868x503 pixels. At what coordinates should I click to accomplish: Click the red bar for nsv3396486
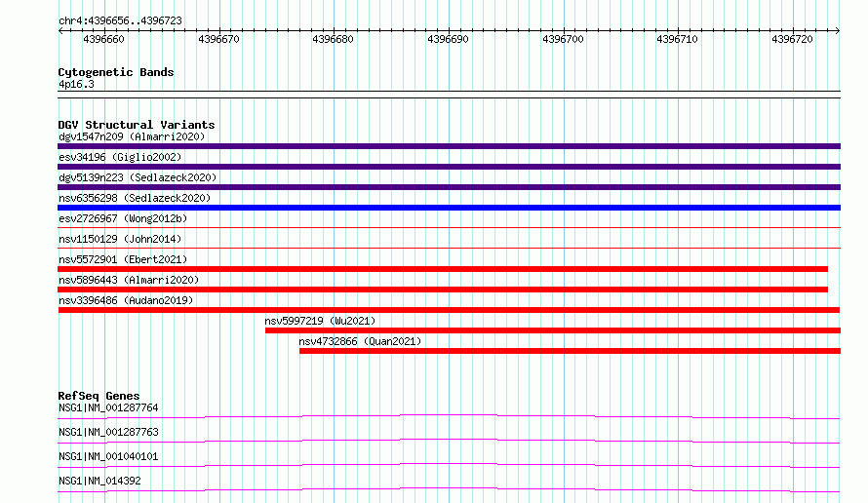click(449, 310)
